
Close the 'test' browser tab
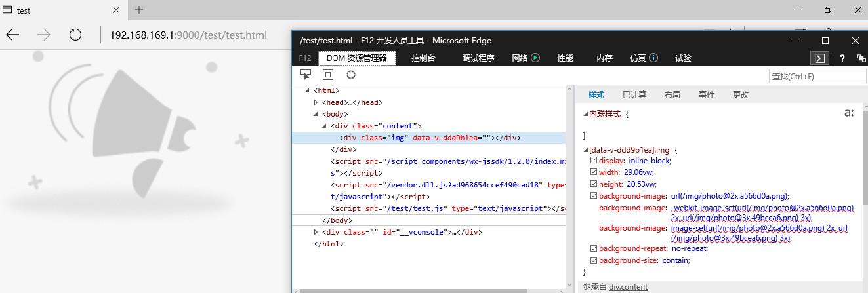point(116,10)
